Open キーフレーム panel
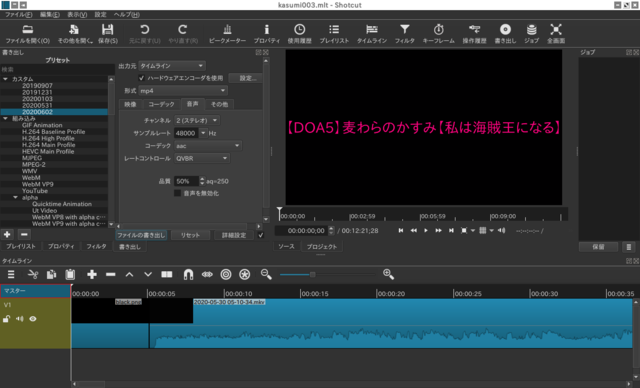This screenshot has height=388, width=640. (438, 33)
